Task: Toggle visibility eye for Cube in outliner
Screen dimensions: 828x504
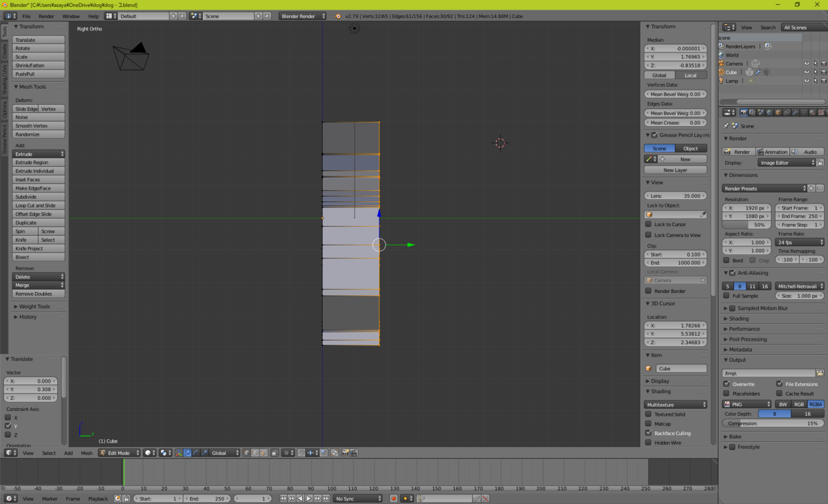Action: tap(807, 72)
